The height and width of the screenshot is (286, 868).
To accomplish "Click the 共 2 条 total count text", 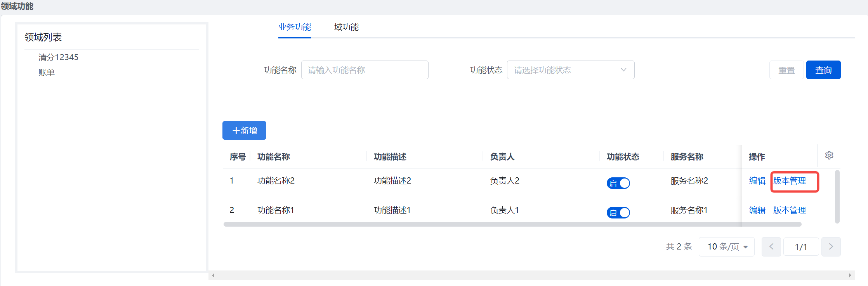I will [679, 247].
